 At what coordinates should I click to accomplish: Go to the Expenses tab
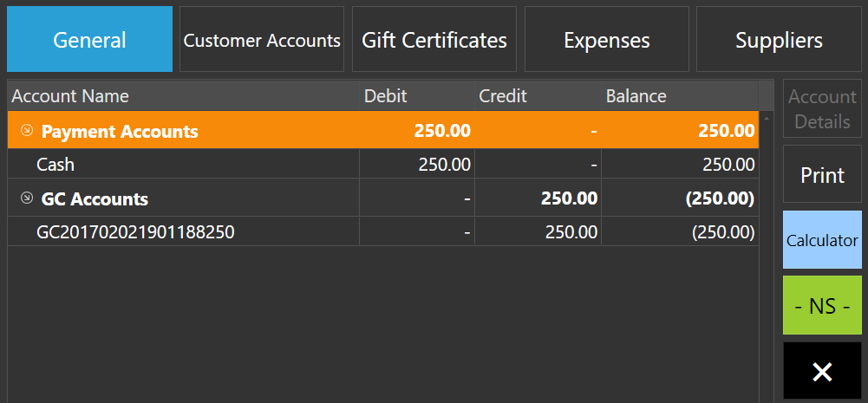click(607, 39)
